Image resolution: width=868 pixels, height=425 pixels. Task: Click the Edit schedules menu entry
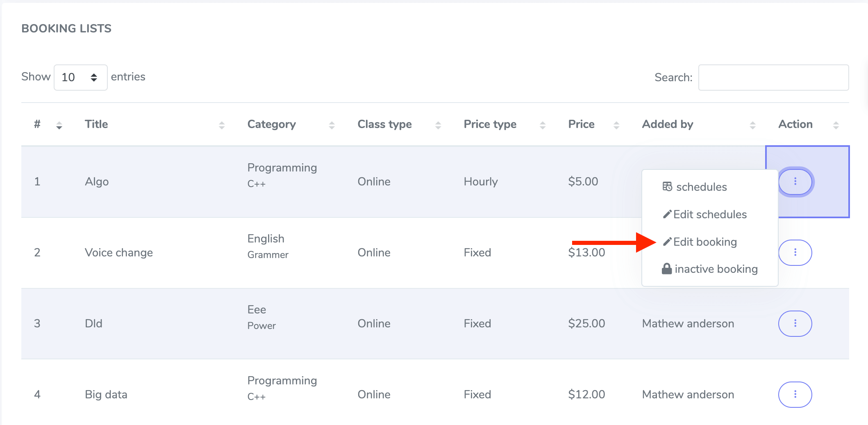point(710,214)
